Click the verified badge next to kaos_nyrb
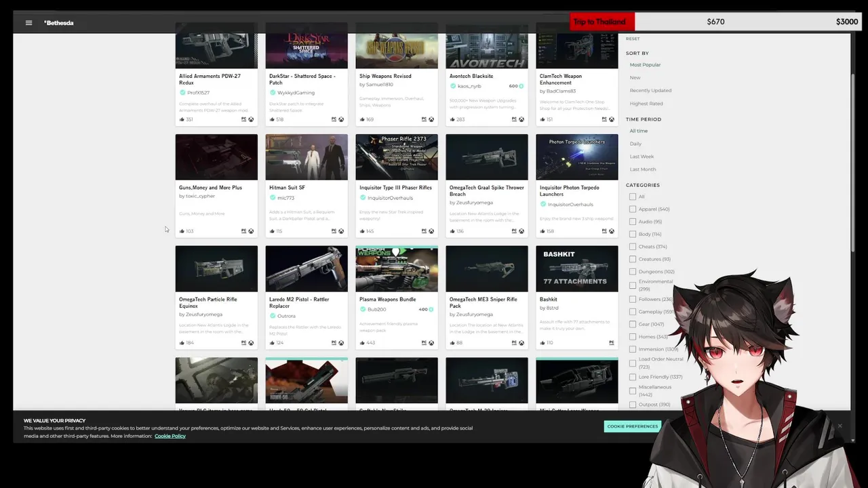Image resolution: width=868 pixels, height=488 pixels. [x=453, y=86]
